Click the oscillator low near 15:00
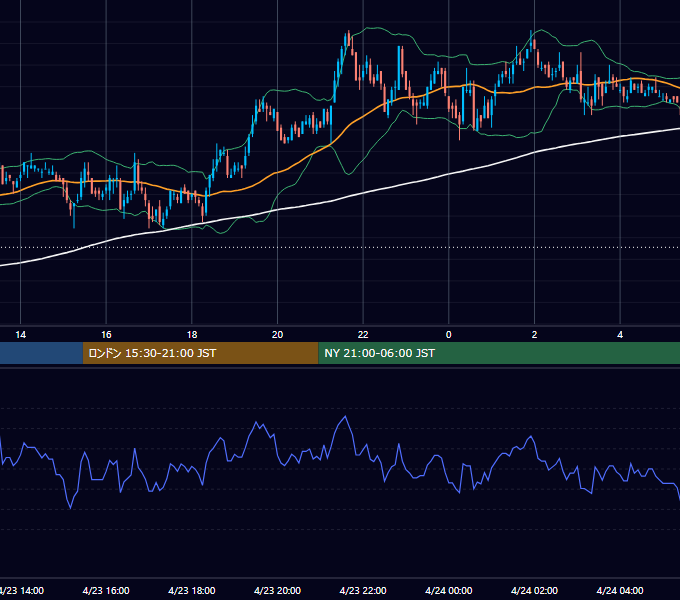The height and width of the screenshot is (600, 680). 70,508
